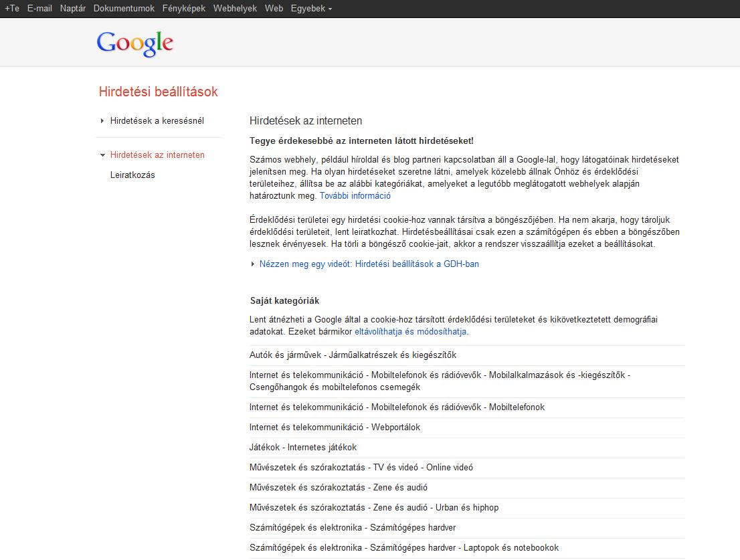The height and width of the screenshot is (560, 740).
Task: Select the row ending Zene és audió
Action: tap(467, 487)
